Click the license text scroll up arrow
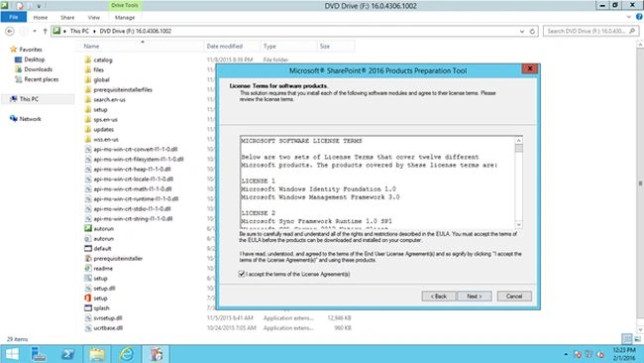The width and height of the screenshot is (644, 363). tap(519, 141)
